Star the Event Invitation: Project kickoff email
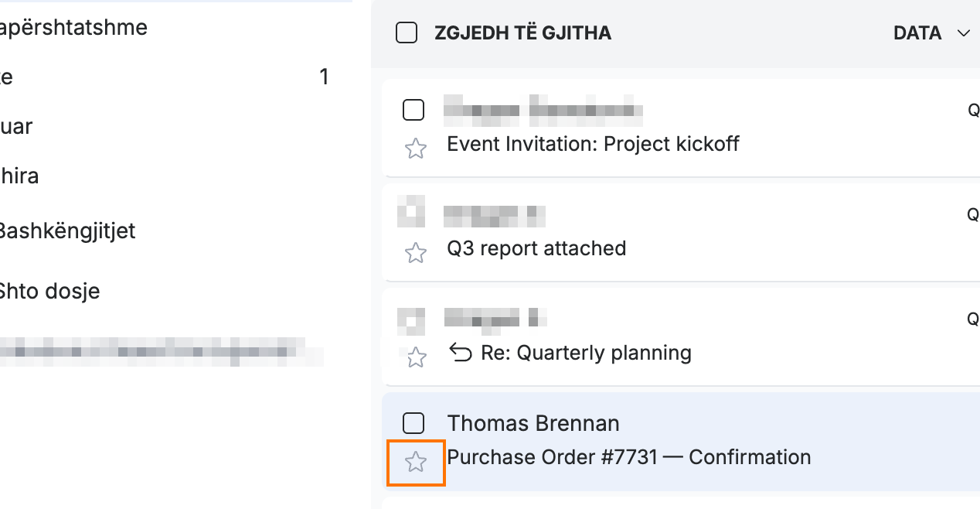The height and width of the screenshot is (509, 980). click(x=416, y=148)
